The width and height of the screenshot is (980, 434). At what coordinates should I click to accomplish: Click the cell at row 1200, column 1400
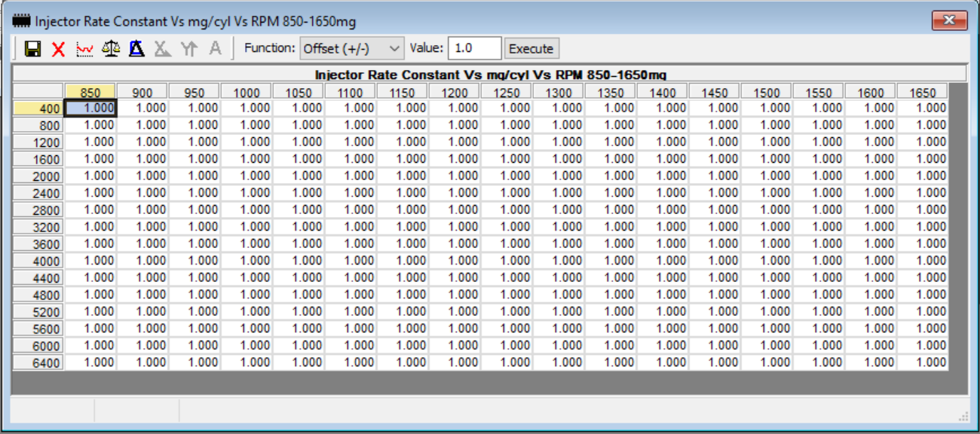coord(662,142)
